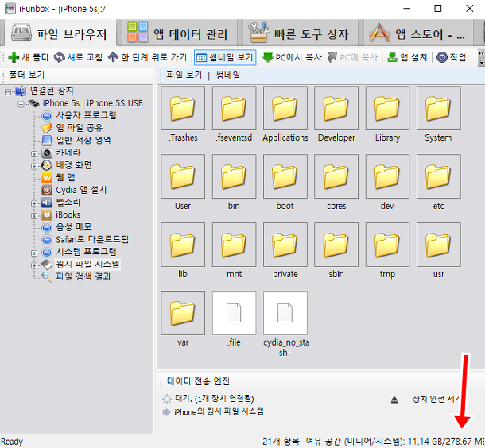Screen dimensions: 485x448
Task: Select Safari로 다운로드됨 in tree
Action: tap(92, 239)
